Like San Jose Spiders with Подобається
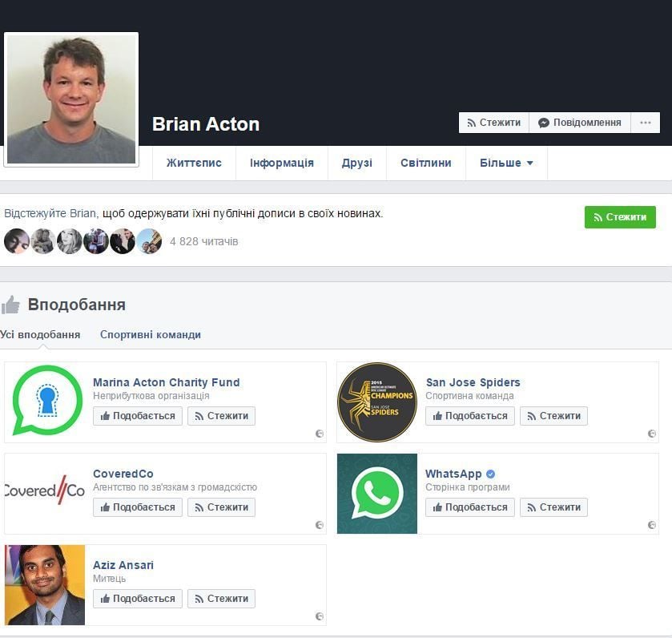672x638 pixels. tap(470, 416)
